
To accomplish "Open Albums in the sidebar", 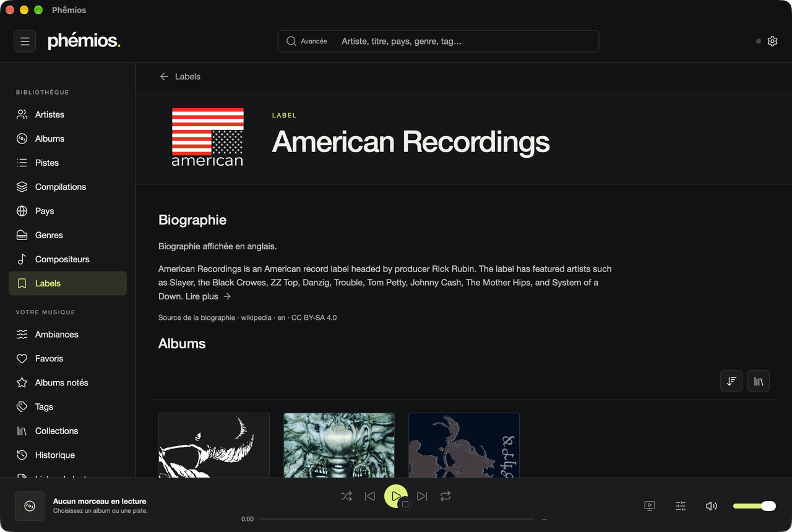I will pos(68,139).
